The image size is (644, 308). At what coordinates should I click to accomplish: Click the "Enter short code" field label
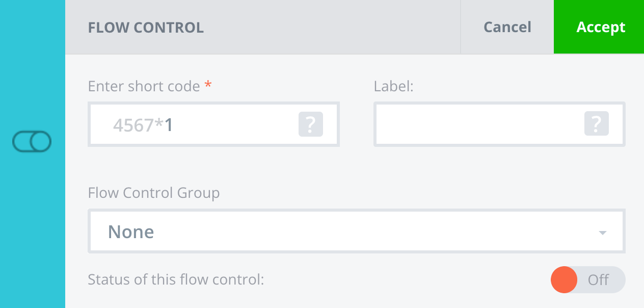pos(144,86)
